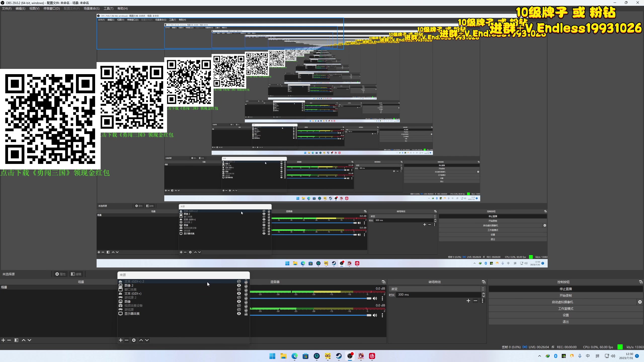Click 工作室模式 button

click(x=566, y=309)
